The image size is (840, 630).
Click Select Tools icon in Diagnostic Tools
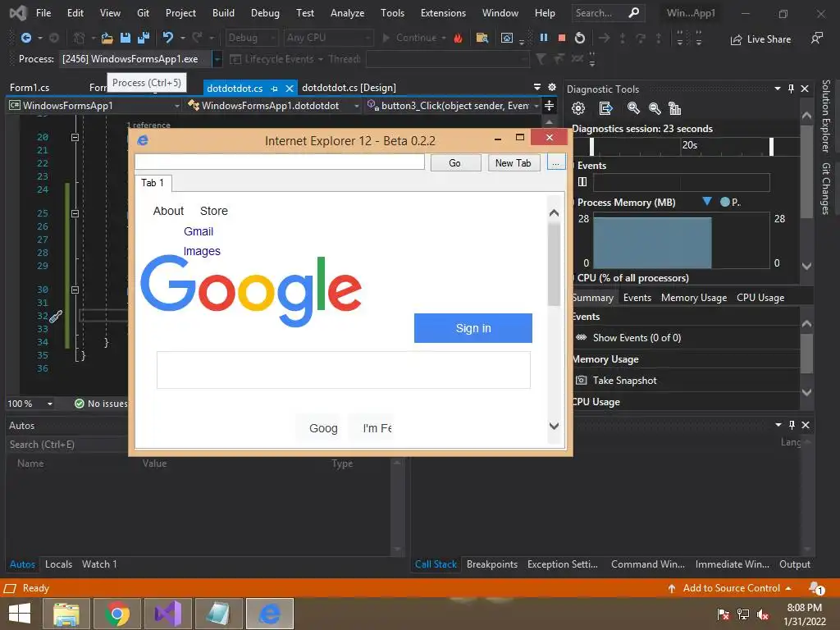[x=605, y=109]
